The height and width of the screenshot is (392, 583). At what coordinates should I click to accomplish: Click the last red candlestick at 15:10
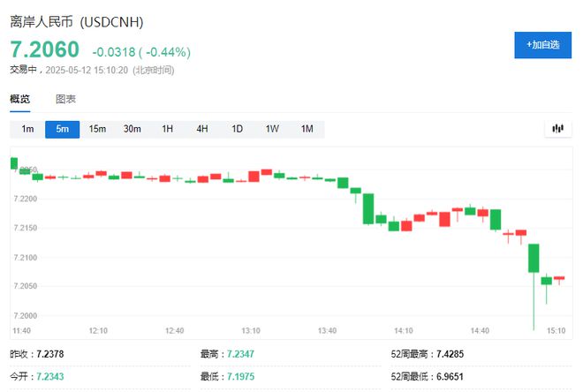[559, 278]
